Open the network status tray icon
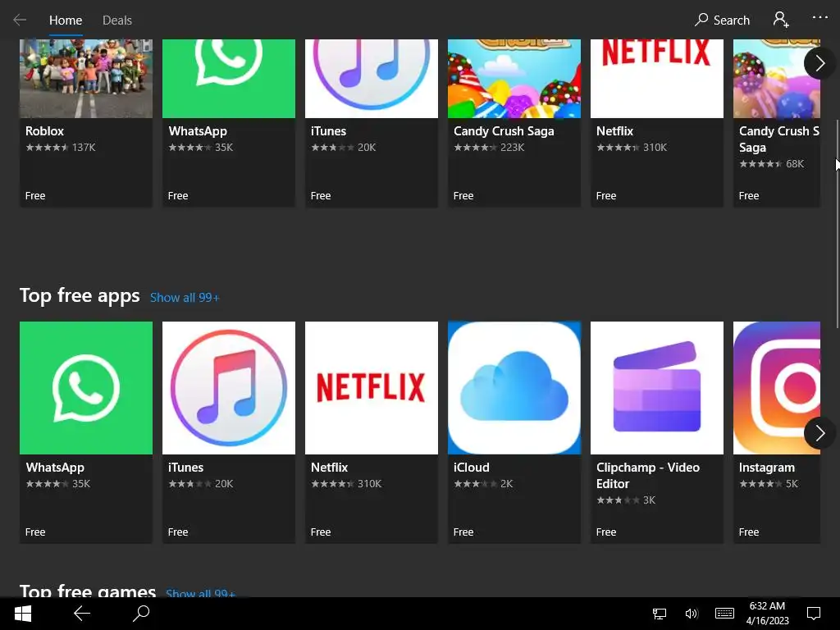This screenshot has height=630, width=840. [x=659, y=614]
